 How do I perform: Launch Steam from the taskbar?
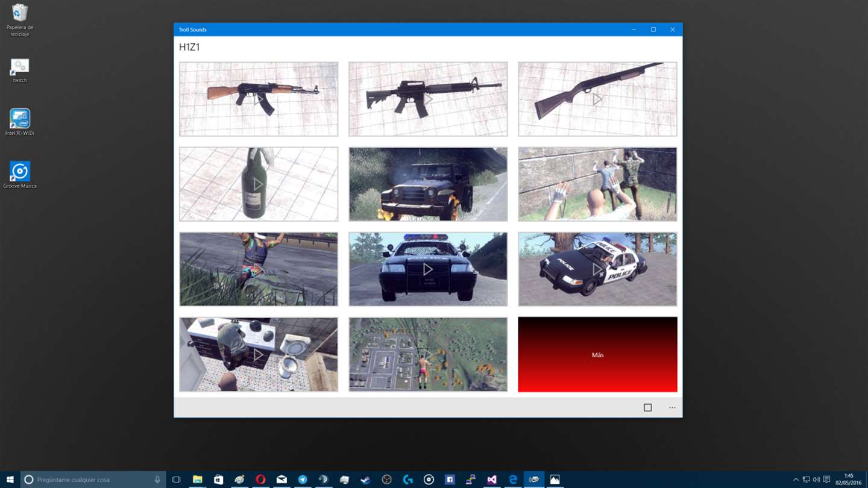tap(365, 480)
